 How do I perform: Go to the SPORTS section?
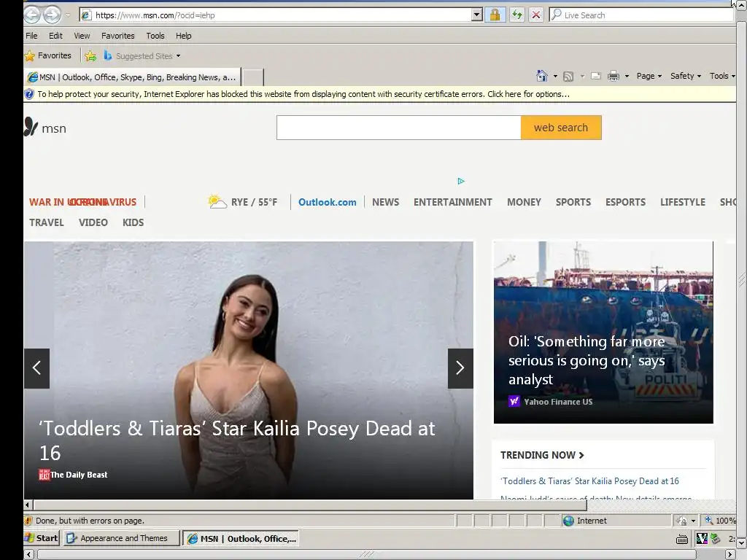tap(573, 202)
